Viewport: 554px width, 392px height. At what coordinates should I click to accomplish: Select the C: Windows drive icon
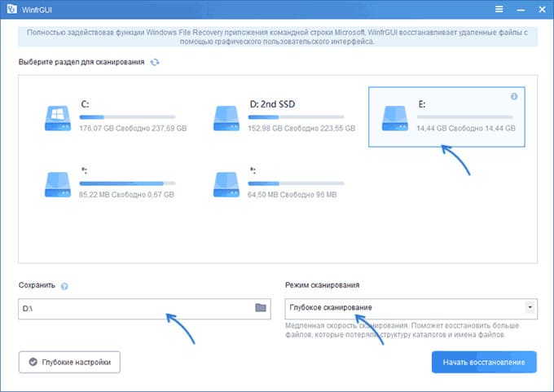coord(58,119)
